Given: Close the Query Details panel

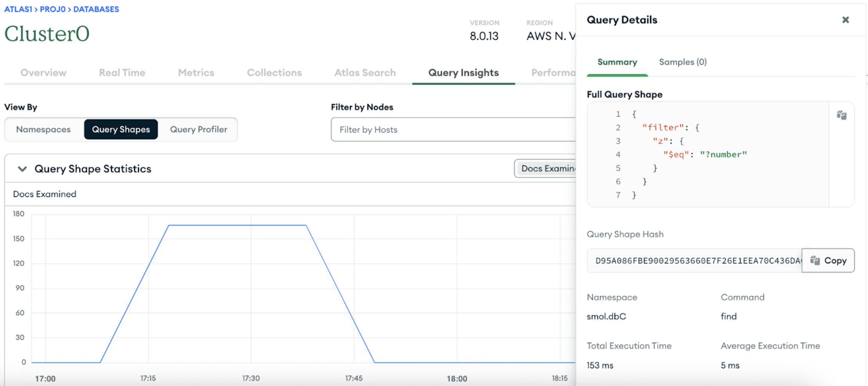Looking at the screenshot, I should click(846, 20).
